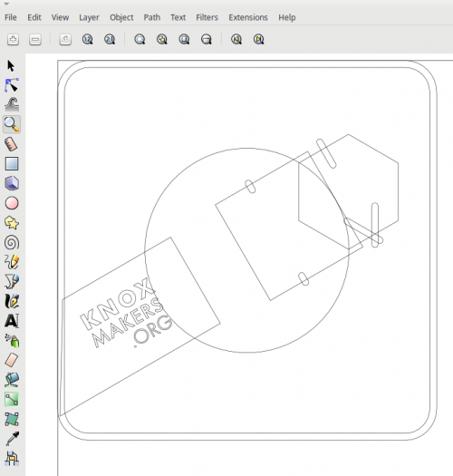Activate the Spiral tool
This screenshot has width=453, height=476.
pos(12,243)
